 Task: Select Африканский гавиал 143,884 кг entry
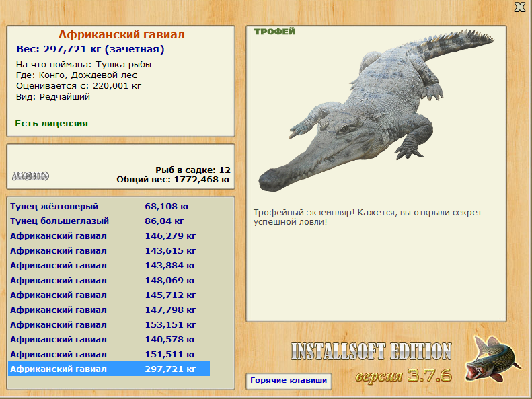(x=109, y=266)
